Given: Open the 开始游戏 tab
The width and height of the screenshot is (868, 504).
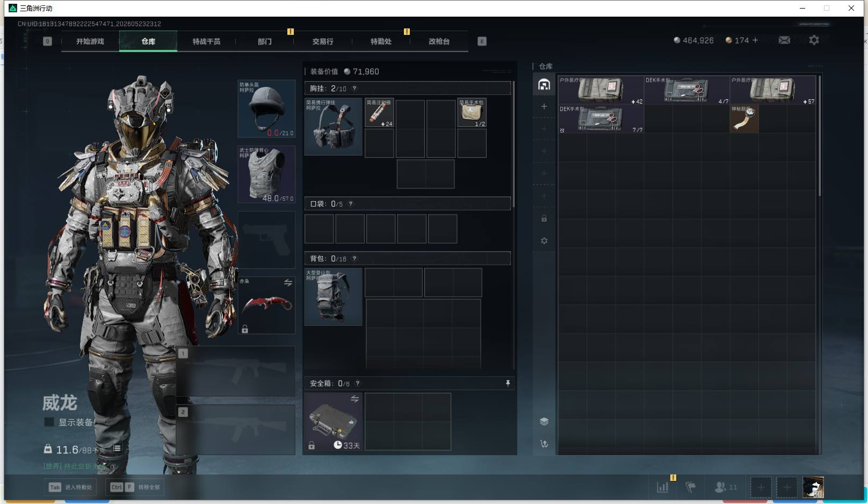Looking at the screenshot, I should (90, 41).
